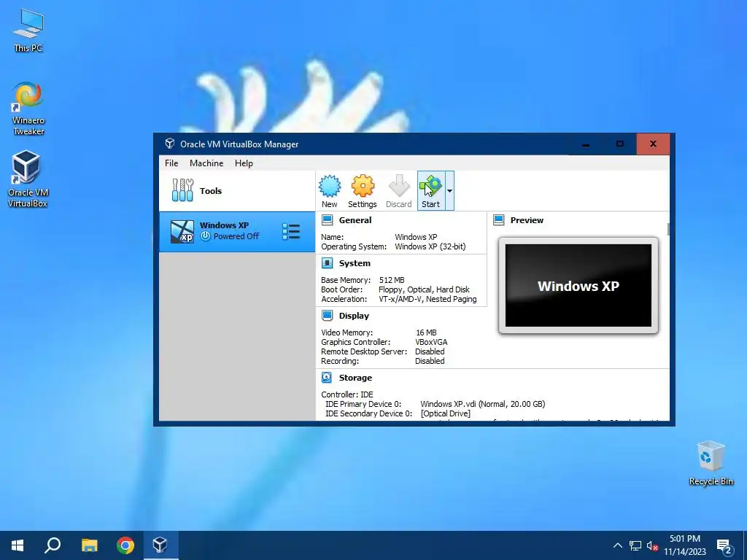Open the notification center icon
747x560 pixels.
(724, 546)
